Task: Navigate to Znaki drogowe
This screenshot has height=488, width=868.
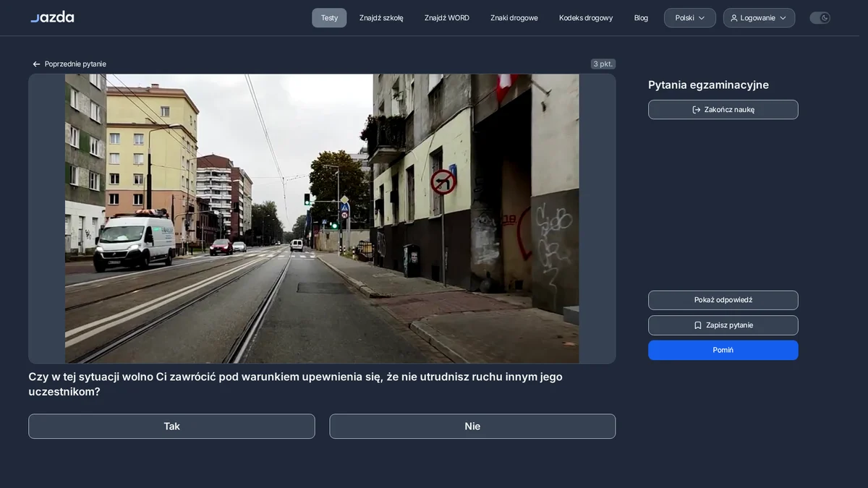Action: 514,18
